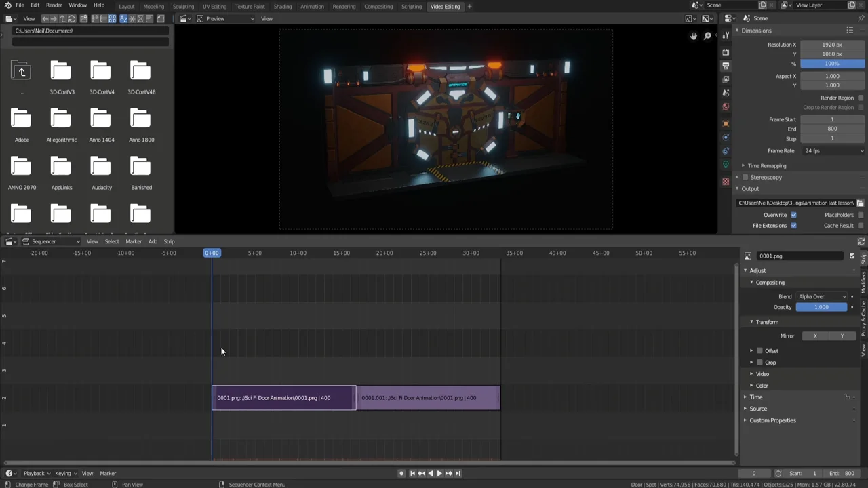Viewport: 868px width, 488px height.
Task: Click the Jump to Start playback button
Action: [412, 473]
